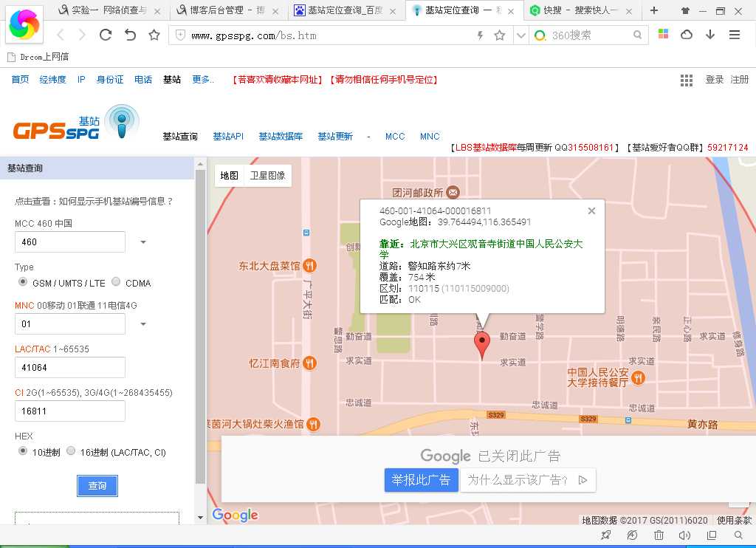Click the status bar trash icon
The image size is (756, 548).
tap(659, 535)
